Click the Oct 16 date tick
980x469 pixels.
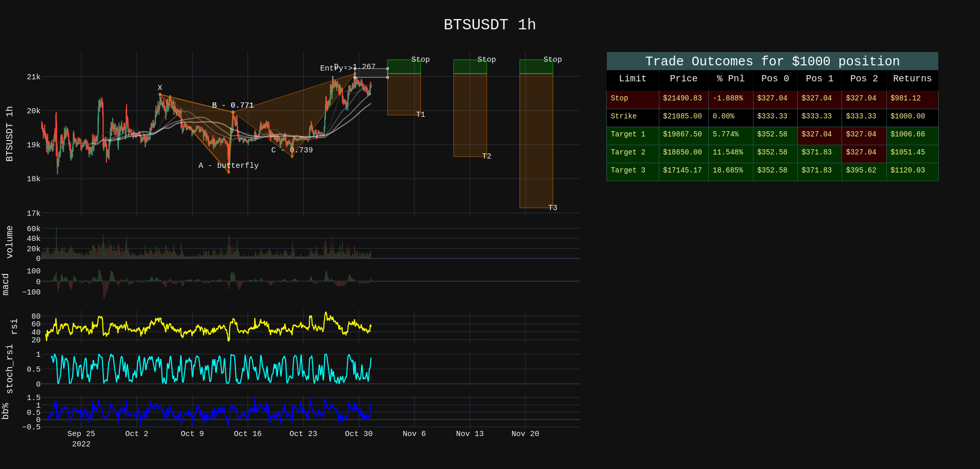[x=248, y=434]
